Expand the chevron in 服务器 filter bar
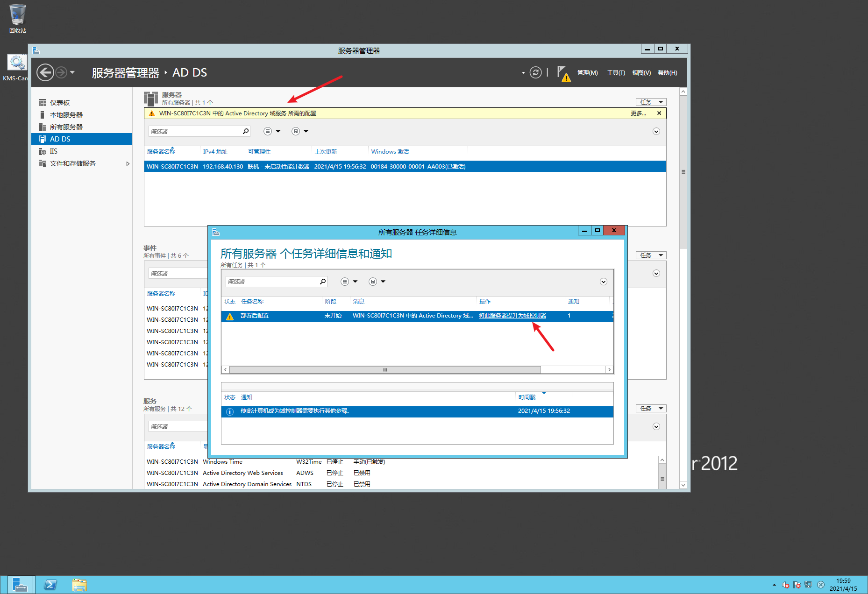 [x=656, y=131]
